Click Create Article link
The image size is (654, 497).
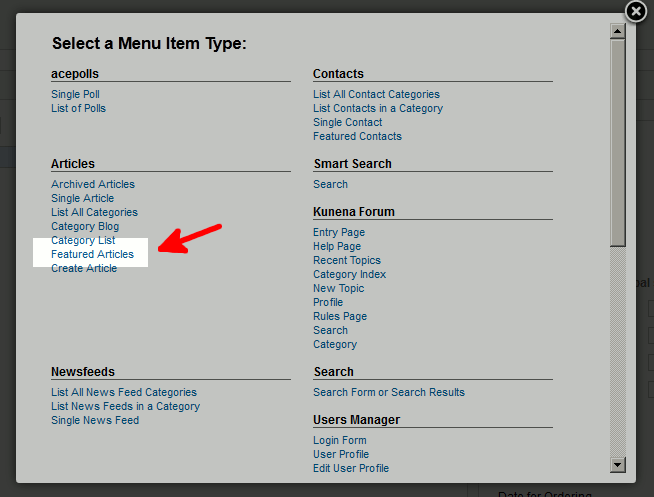point(84,268)
